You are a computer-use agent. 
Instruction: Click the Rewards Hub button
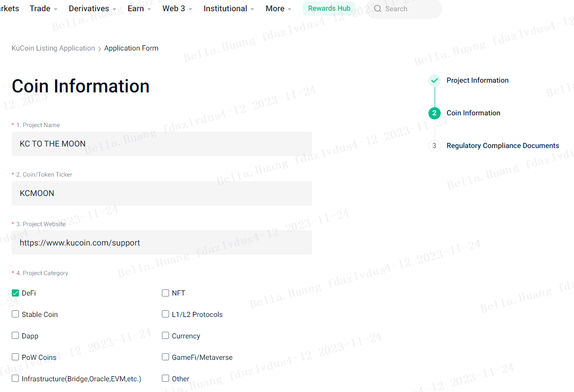(x=329, y=8)
